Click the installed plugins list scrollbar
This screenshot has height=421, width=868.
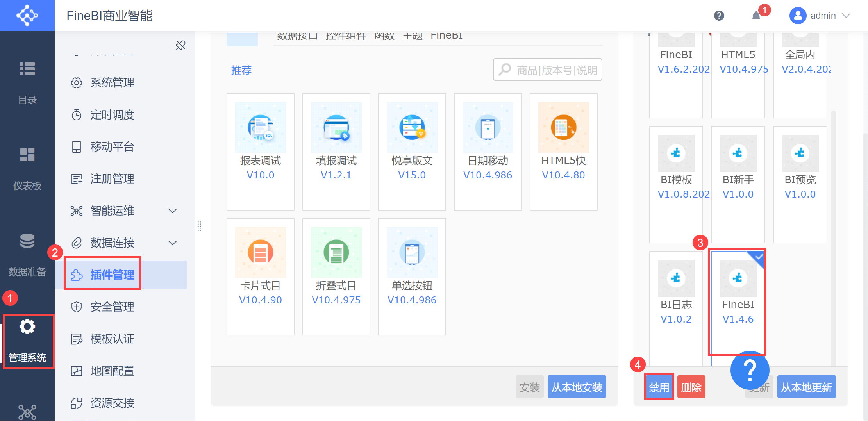(x=834, y=238)
